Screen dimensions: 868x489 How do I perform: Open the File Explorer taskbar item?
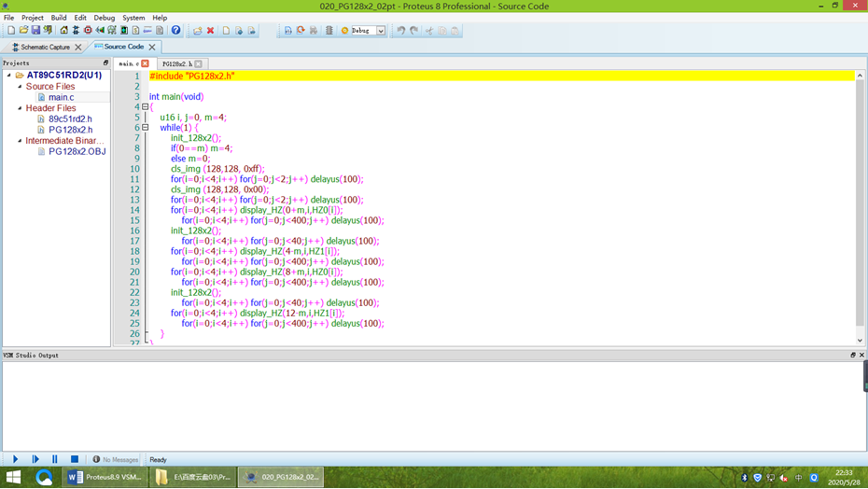tap(193, 477)
